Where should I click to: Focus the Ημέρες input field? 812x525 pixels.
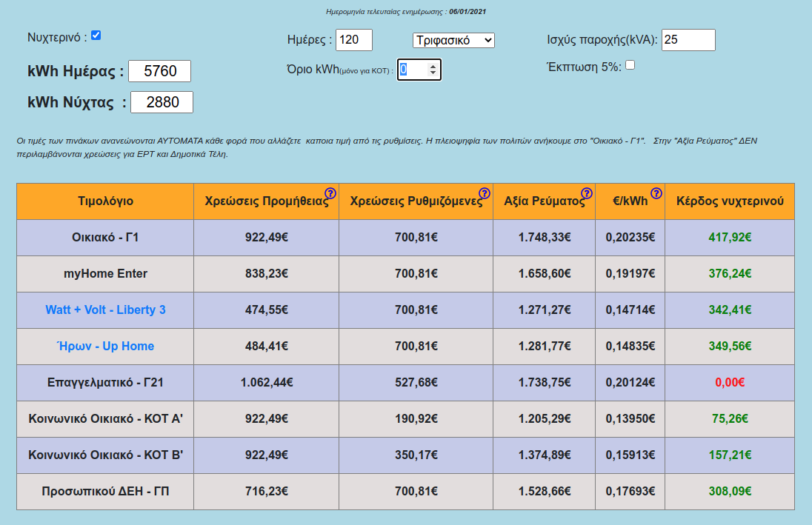pos(353,40)
